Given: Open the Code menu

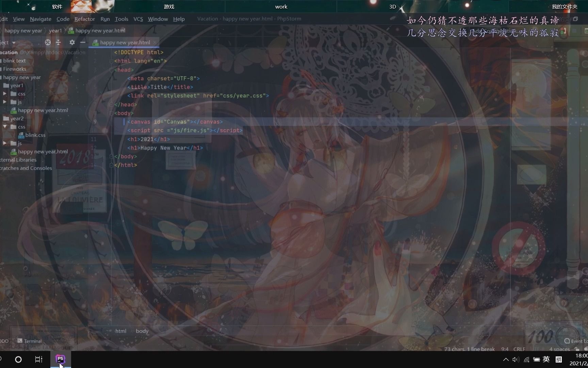Looking at the screenshot, I should [63, 19].
